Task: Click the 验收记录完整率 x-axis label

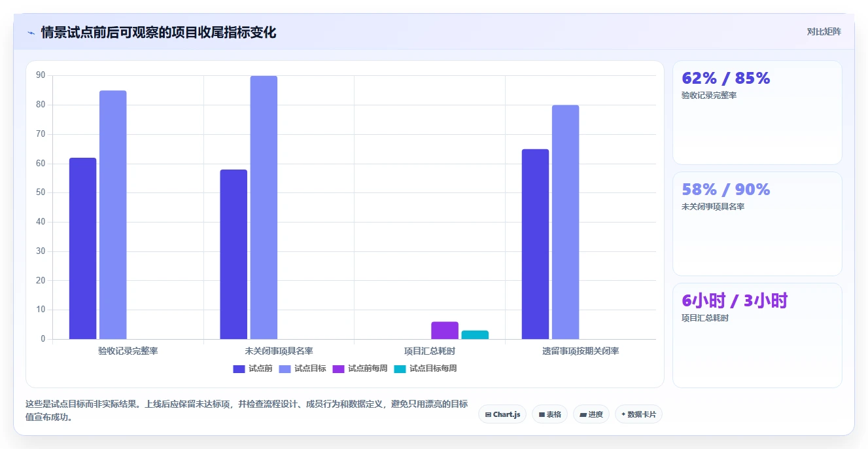Action: [128, 351]
